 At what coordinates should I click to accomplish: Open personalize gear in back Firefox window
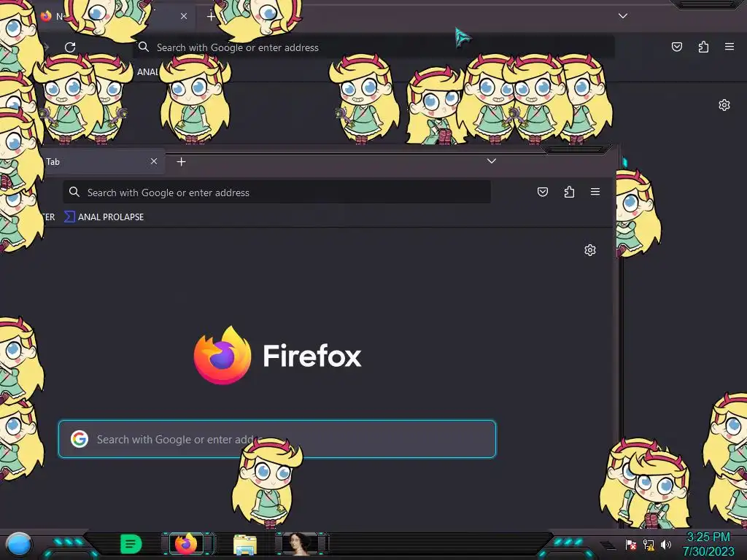click(x=724, y=105)
